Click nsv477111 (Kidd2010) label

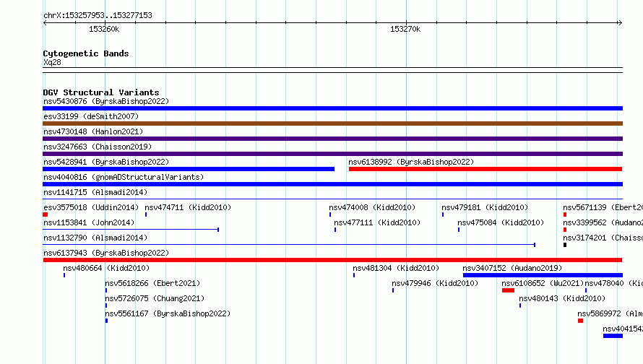tap(377, 222)
